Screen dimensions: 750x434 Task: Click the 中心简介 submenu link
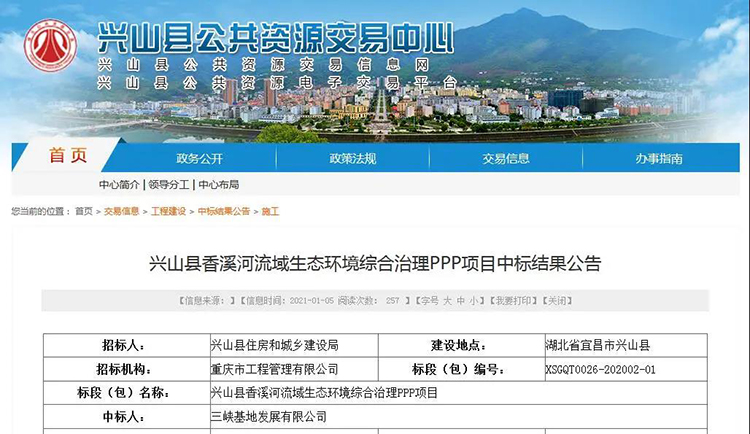tap(119, 185)
